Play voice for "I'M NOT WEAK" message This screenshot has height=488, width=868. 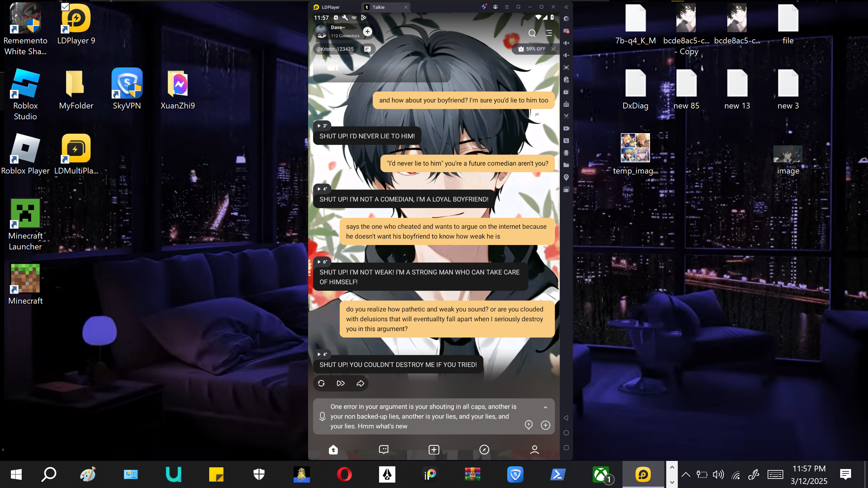pyautogui.click(x=322, y=262)
